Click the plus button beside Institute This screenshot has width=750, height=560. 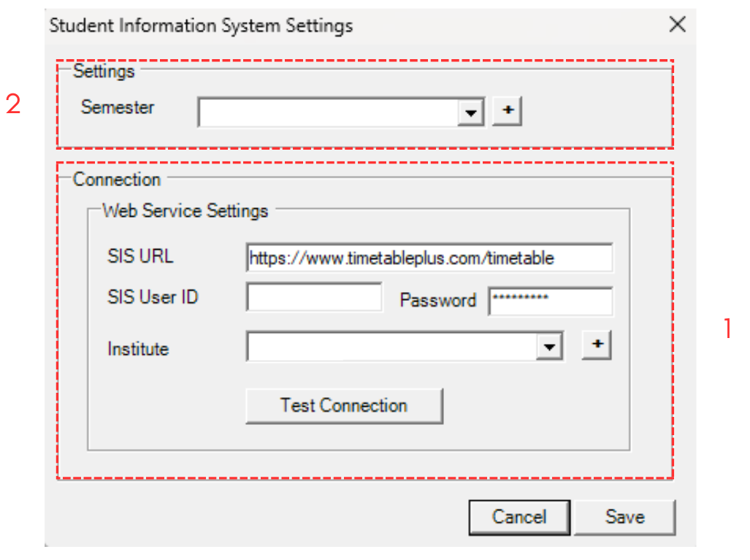596,346
